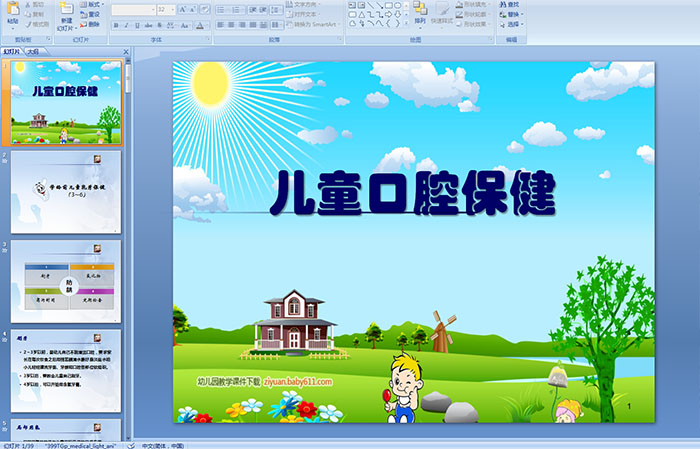Toggle Italic formatting

pos(126,25)
